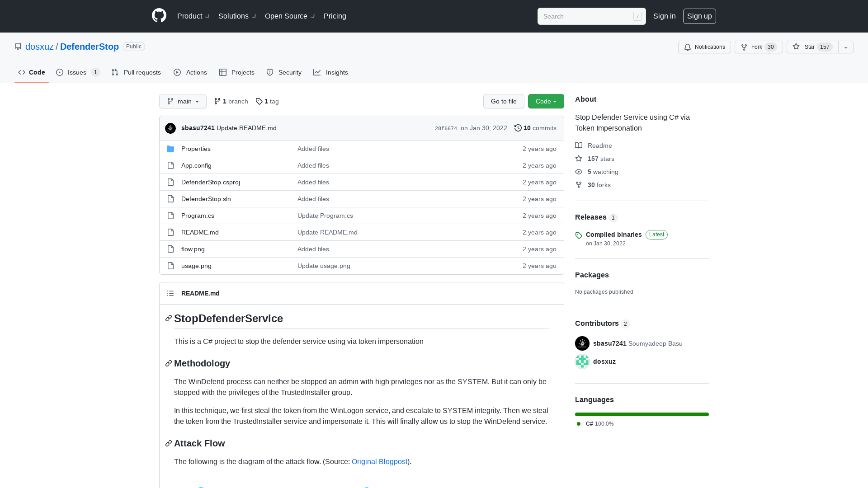Click the Properties folder icon

coord(170,149)
